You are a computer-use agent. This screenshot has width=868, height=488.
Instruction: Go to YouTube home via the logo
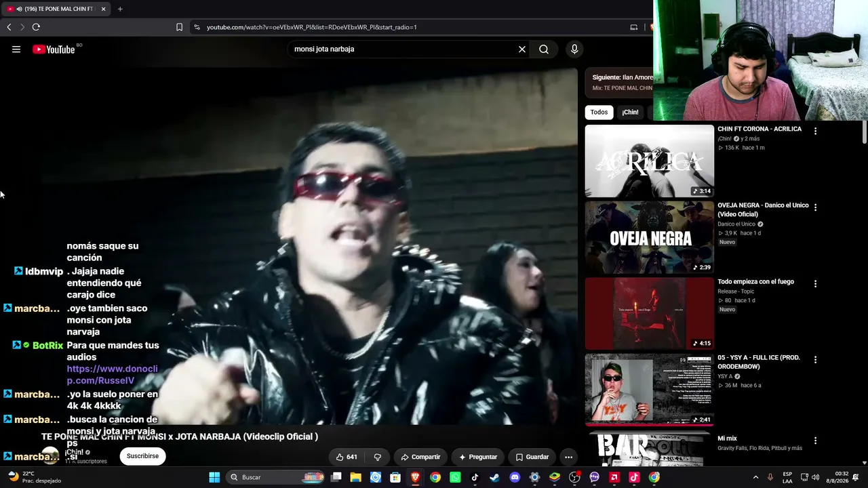(x=54, y=49)
